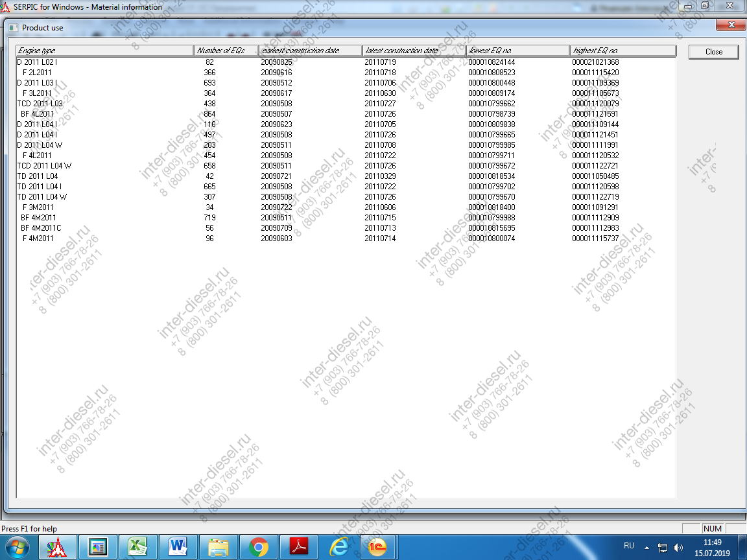Image resolution: width=747 pixels, height=560 pixels.
Task: Select row F 3M2011
Action: [346, 207]
